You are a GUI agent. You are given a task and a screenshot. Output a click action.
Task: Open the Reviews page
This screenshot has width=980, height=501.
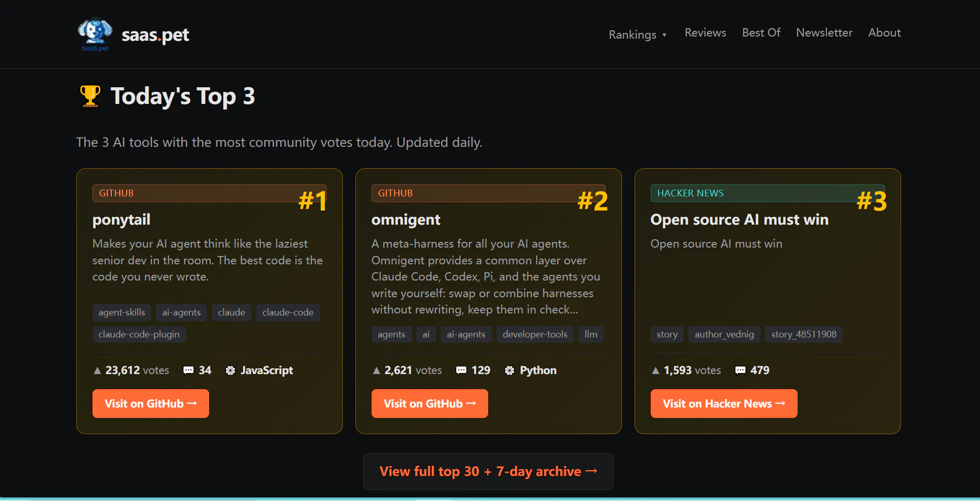705,33
